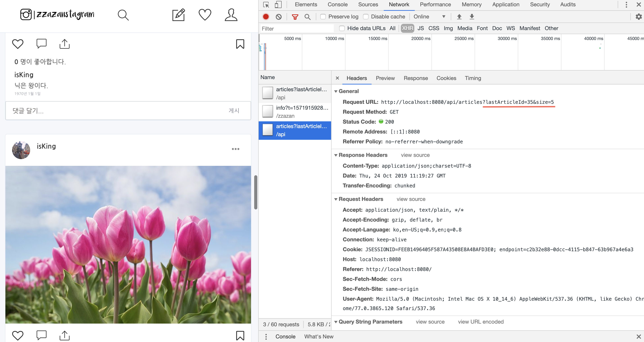Open the Online throttling dropdown

pos(429,17)
